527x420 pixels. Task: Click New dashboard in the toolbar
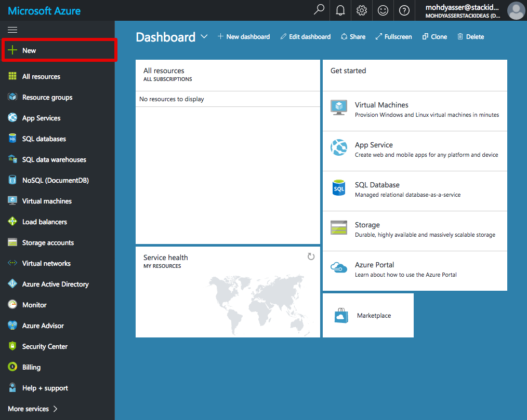pyautogui.click(x=244, y=36)
